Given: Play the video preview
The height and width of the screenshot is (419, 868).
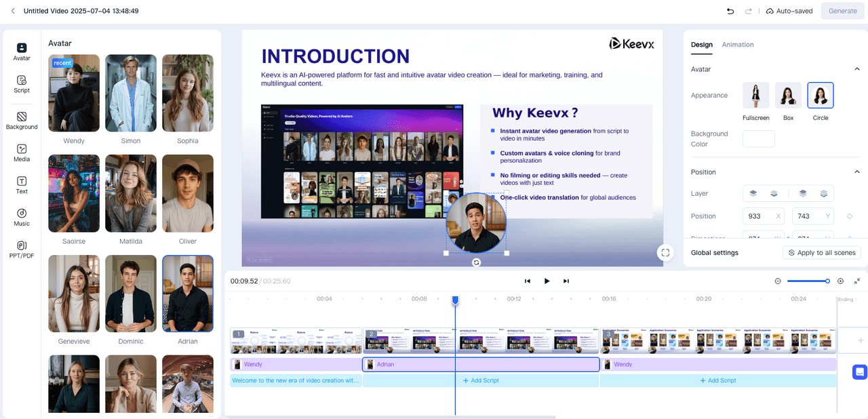Looking at the screenshot, I should pos(547,281).
